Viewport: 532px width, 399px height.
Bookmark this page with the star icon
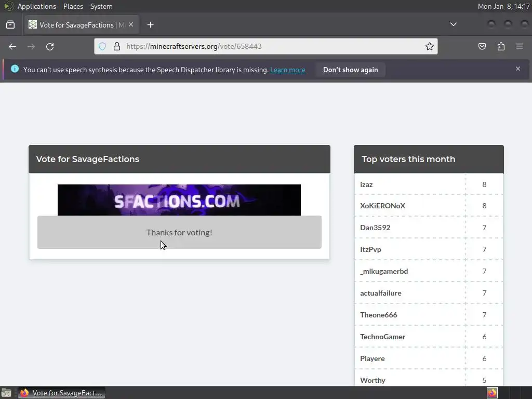430,46
